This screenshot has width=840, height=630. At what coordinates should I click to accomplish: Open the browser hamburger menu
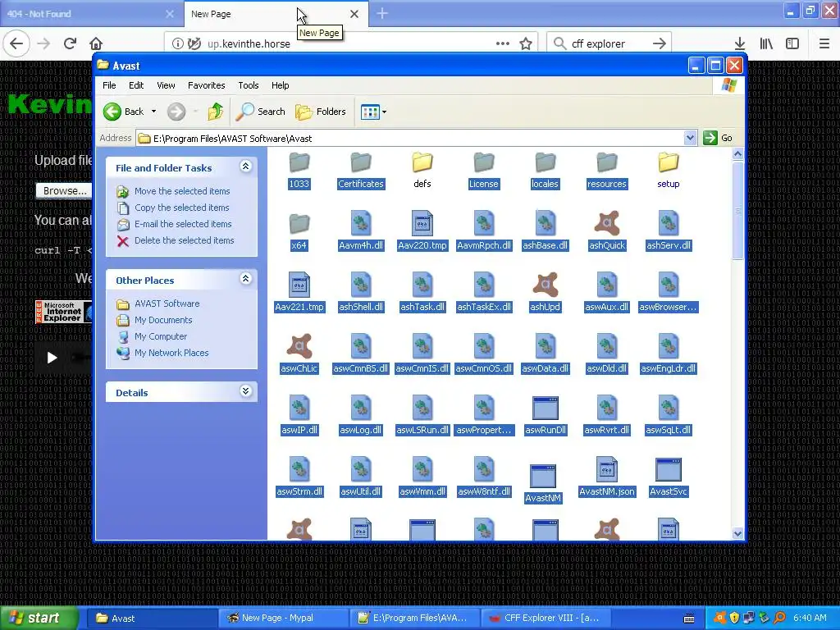824,43
